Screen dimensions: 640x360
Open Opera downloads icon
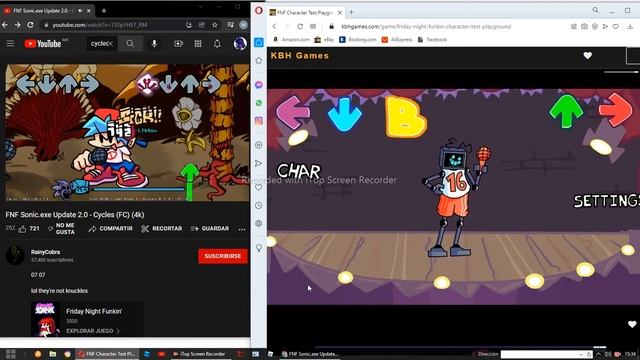[x=630, y=27]
